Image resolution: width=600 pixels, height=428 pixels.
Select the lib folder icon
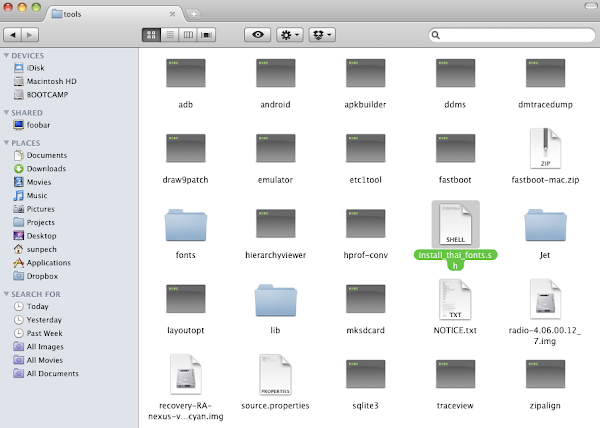[276, 300]
